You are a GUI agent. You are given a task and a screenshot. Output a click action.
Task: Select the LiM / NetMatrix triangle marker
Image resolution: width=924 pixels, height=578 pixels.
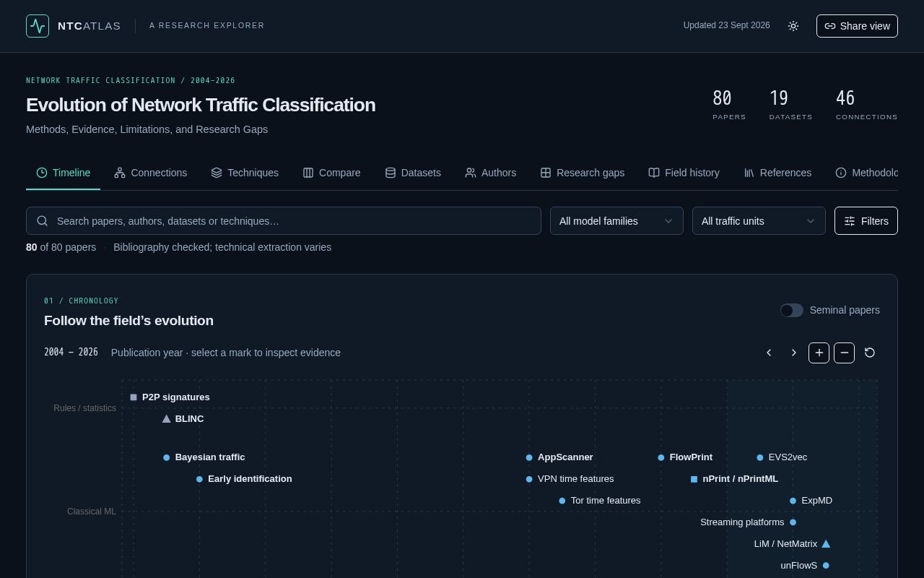pyautogui.click(x=826, y=544)
